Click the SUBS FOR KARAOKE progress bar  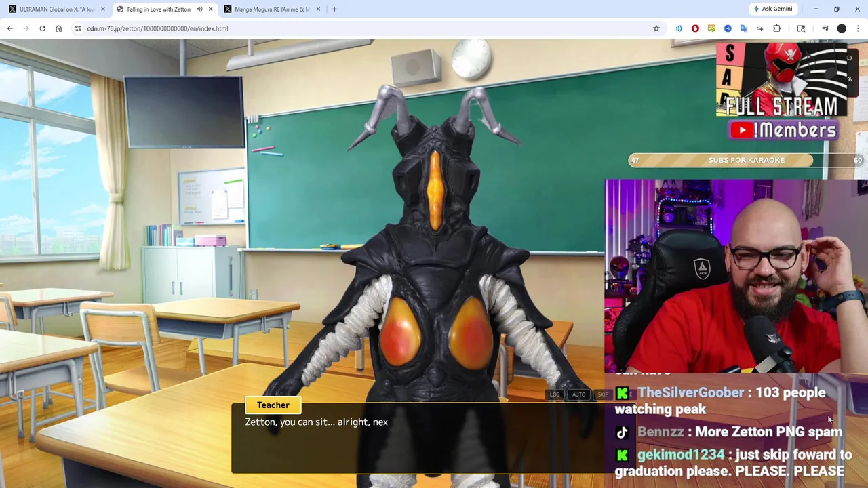click(746, 160)
